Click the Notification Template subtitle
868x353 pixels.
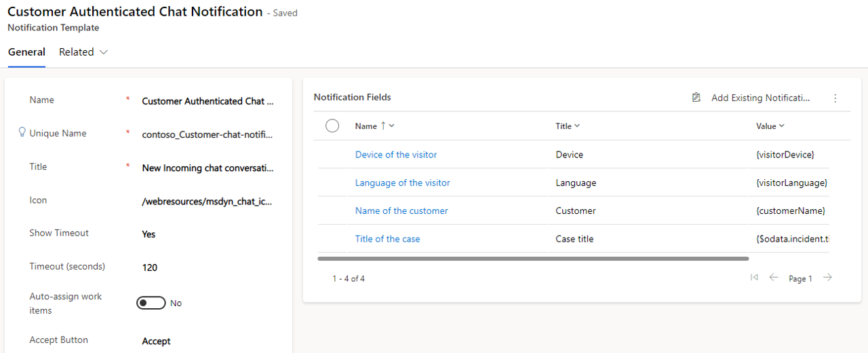pyautogui.click(x=54, y=28)
